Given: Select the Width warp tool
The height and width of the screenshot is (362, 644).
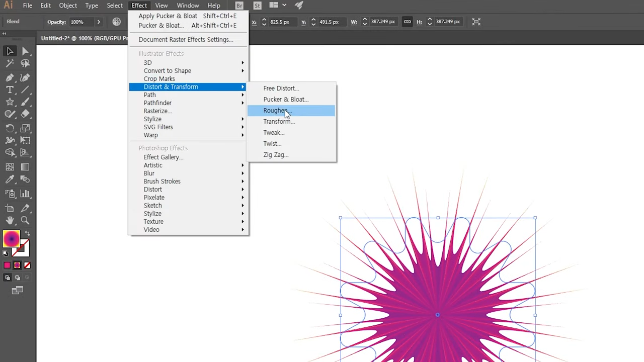Looking at the screenshot, I should point(10,140).
